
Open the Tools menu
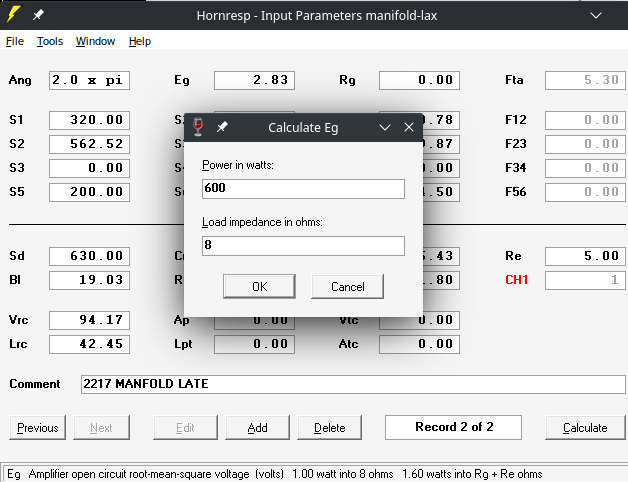(x=50, y=41)
